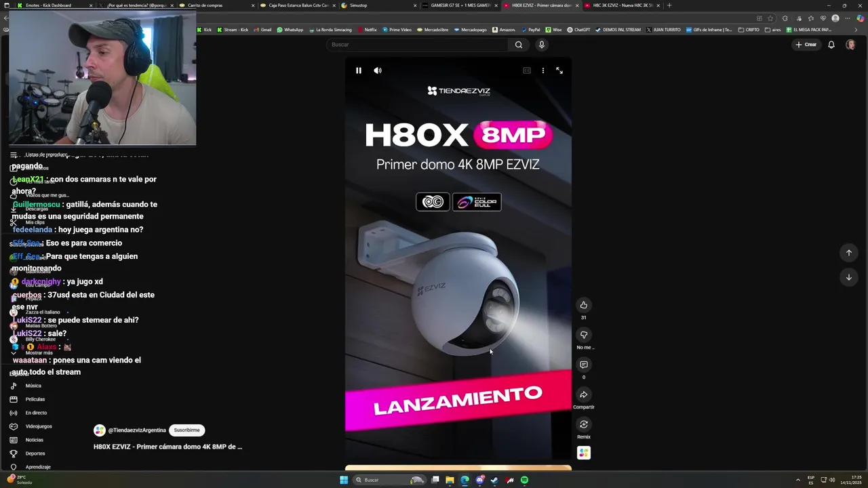This screenshot has width=868, height=488.
Task: Open the taskbar clock 17:25
Action: click(x=852, y=480)
